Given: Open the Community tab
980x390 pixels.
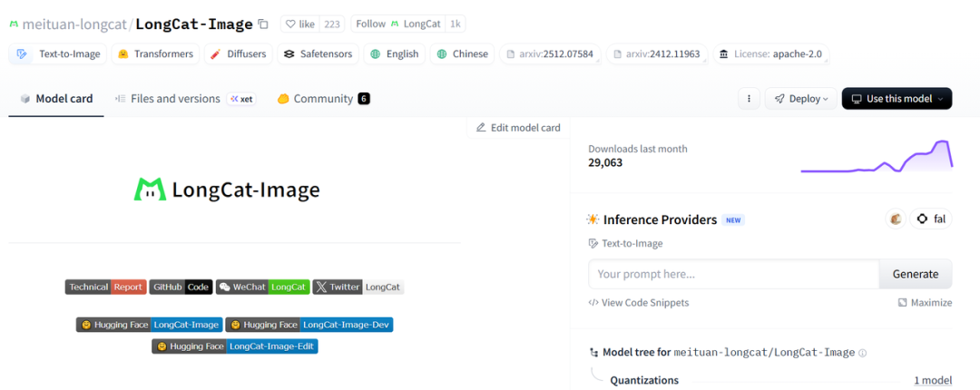Looking at the screenshot, I should (324, 99).
